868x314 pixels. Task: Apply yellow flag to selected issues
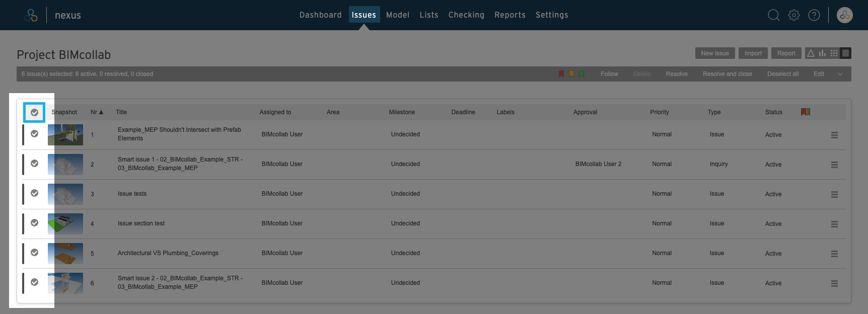[571, 74]
